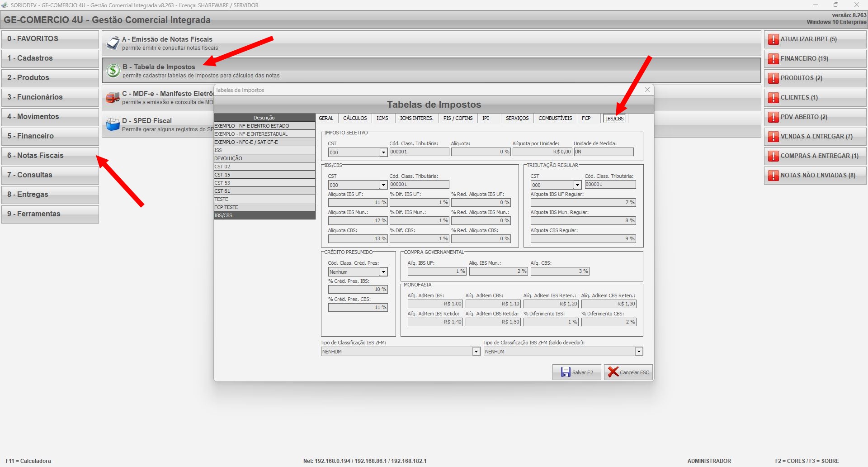Screen dimensions: 868x467
Task: Click the Emissão de Notas Fiscais notepad icon
Action: pyautogui.click(x=113, y=43)
